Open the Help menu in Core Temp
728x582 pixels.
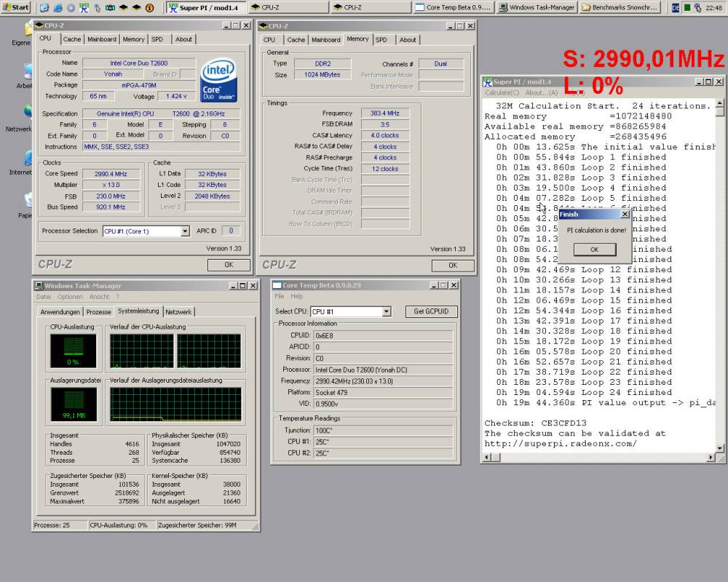297,296
